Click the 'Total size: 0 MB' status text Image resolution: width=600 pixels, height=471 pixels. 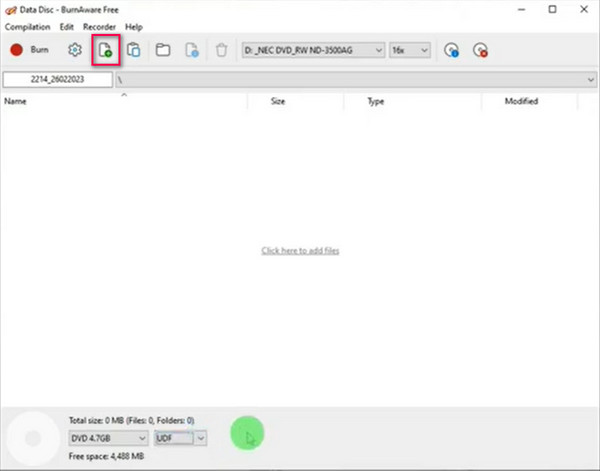(x=131, y=420)
